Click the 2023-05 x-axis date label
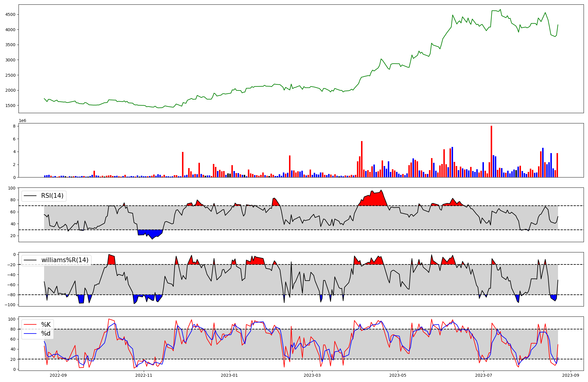The width and height of the screenshot is (588, 382). [397, 375]
